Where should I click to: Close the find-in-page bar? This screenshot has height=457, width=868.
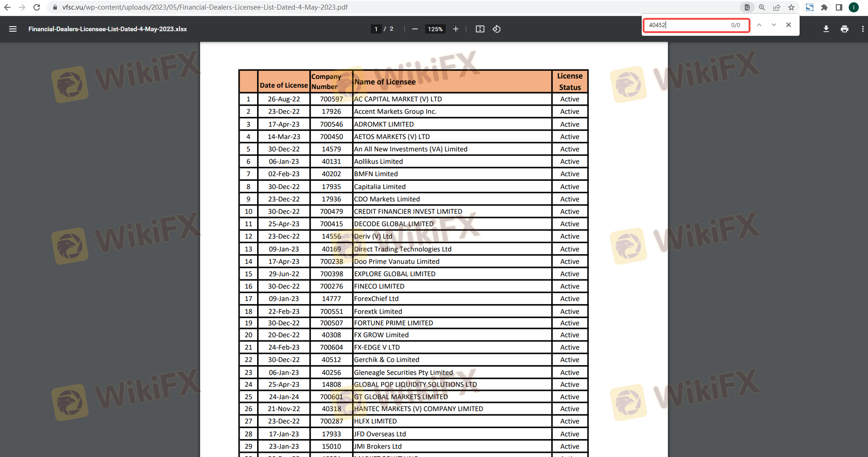(x=789, y=25)
